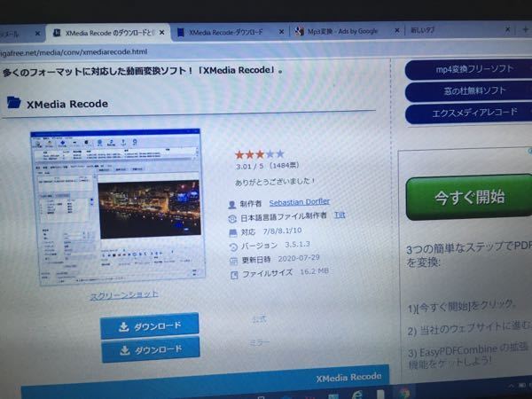Open Chrome from the taskbar

pyautogui.click(x=404, y=394)
